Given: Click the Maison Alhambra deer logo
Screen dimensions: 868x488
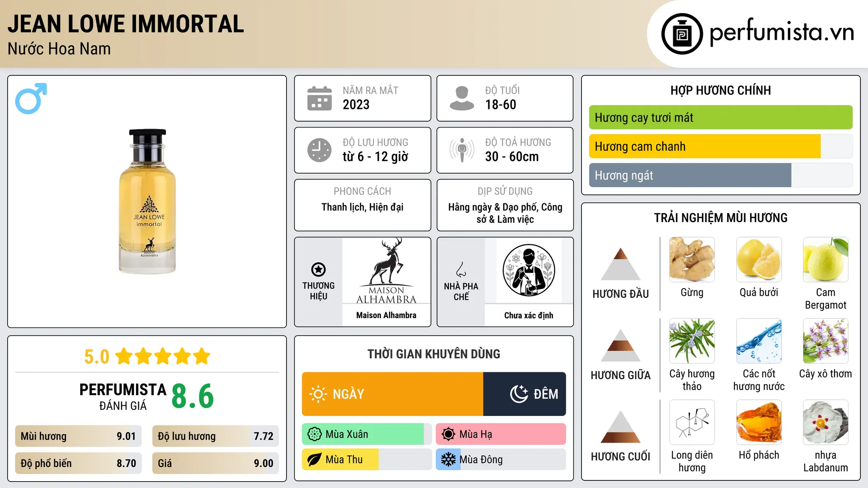Looking at the screenshot, I should [387, 270].
